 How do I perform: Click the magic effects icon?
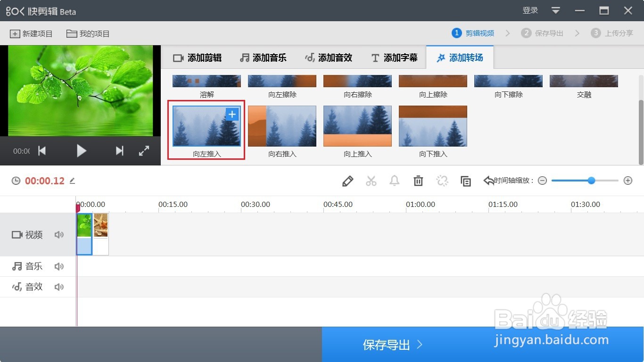pyautogui.click(x=442, y=181)
